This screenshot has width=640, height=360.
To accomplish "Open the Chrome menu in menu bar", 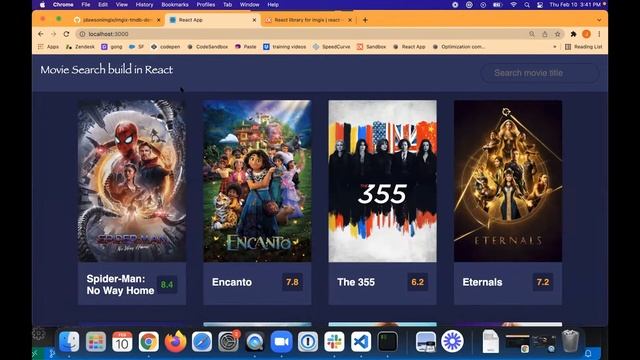I will (63, 5).
